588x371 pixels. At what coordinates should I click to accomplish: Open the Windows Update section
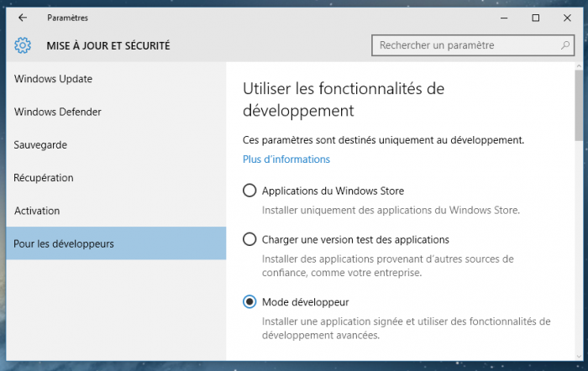point(53,79)
